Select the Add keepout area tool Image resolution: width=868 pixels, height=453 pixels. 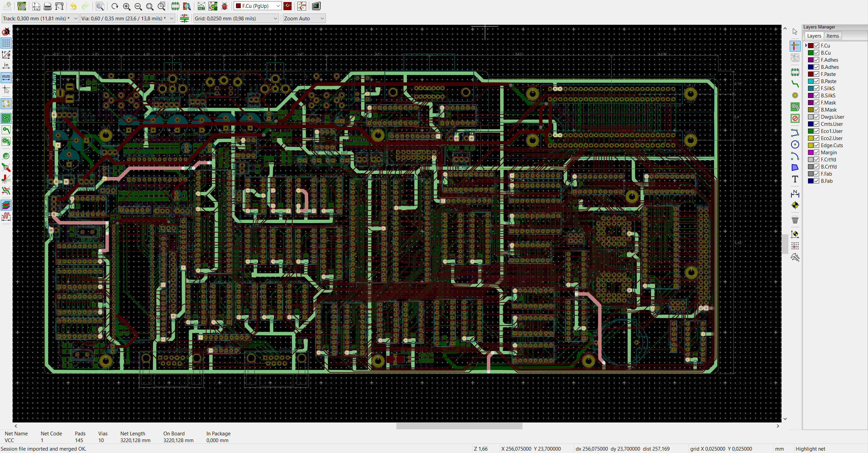tap(795, 118)
